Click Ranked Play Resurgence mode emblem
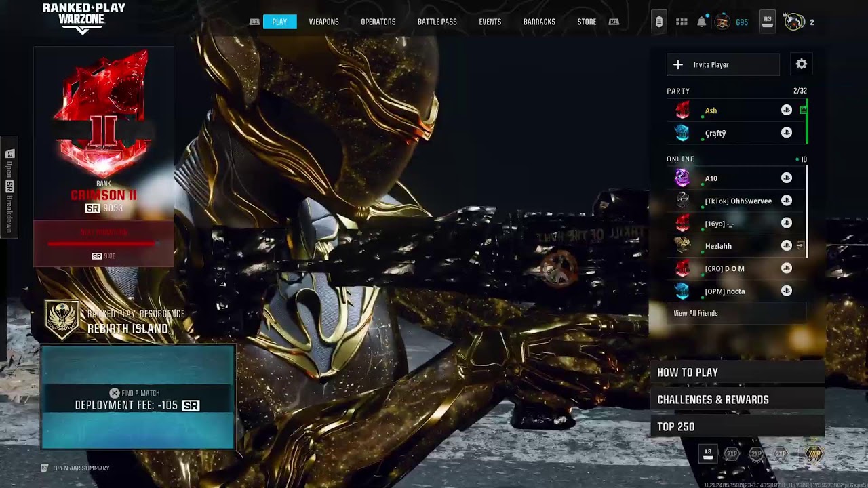The image size is (868, 488). click(x=62, y=321)
